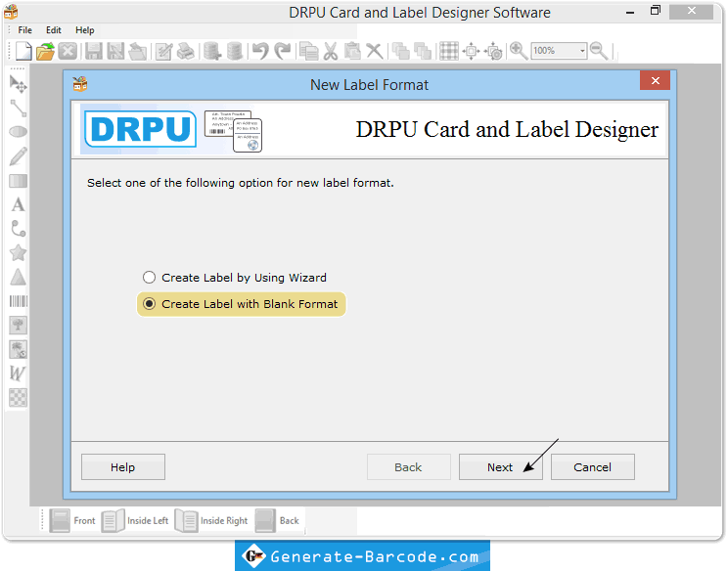728x571 pixels.
Task: Click the Next button
Action: (x=501, y=467)
